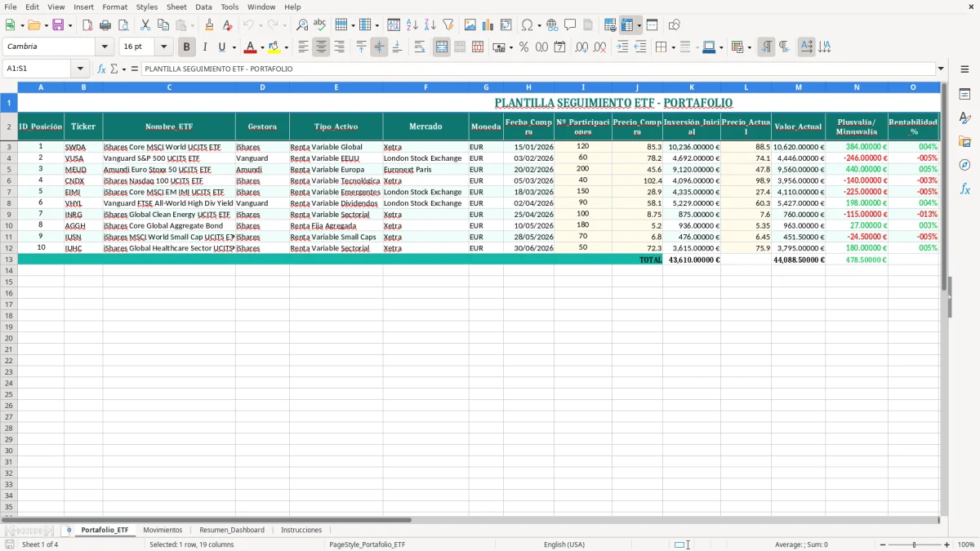The width and height of the screenshot is (980, 551).
Task: Add a decimal place
Action: point(581,47)
